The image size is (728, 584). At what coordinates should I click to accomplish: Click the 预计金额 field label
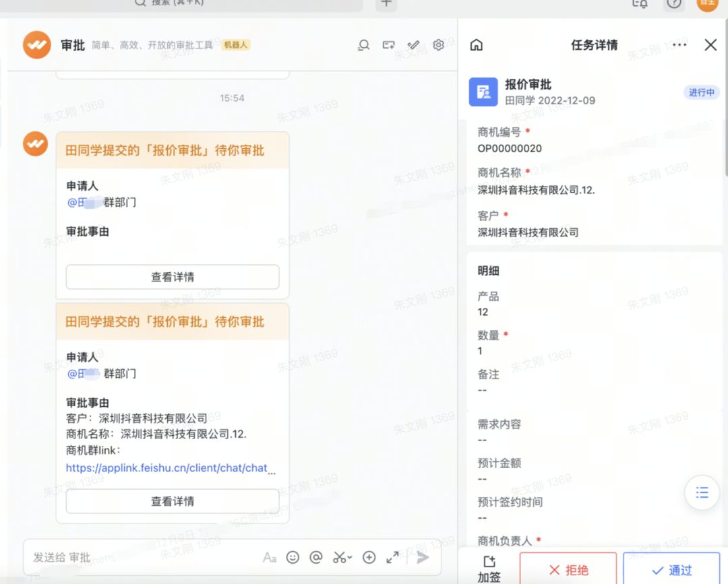[x=499, y=463]
